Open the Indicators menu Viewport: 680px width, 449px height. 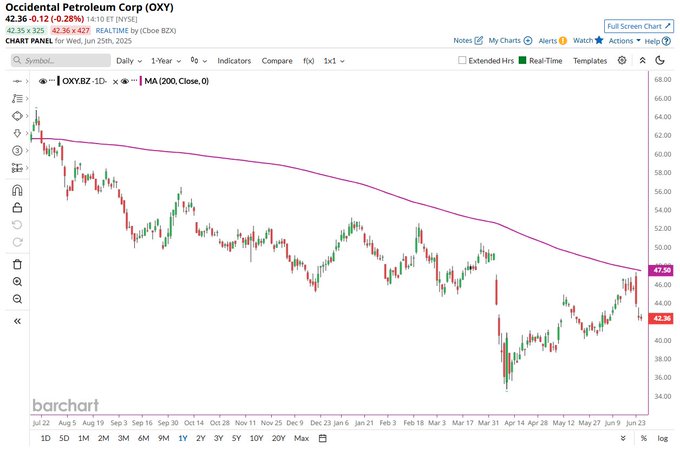click(x=234, y=61)
